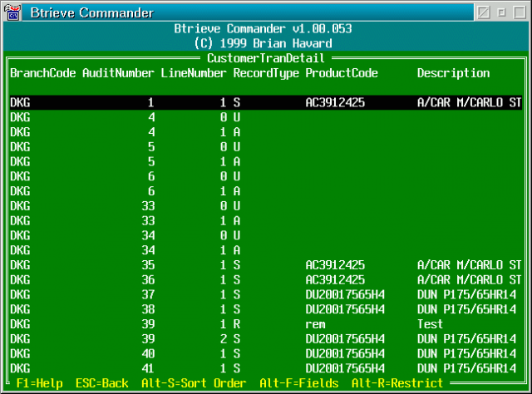Image resolution: width=532 pixels, height=394 pixels.
Task: Click the Alt-R=Restrict shortcut
Action: pyautogui.click(x=397, y=383)
